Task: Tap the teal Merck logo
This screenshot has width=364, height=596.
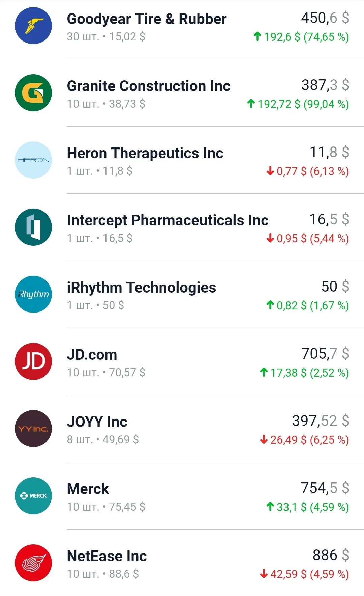Action: [x=33, y=496]
